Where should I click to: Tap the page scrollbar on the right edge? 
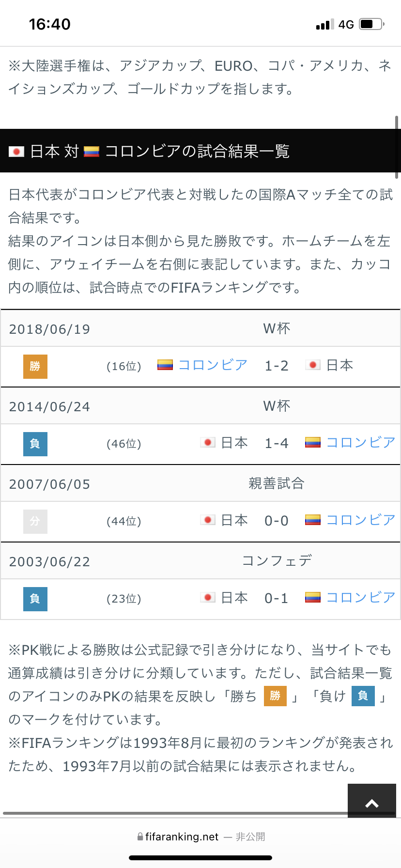point(397,147)
